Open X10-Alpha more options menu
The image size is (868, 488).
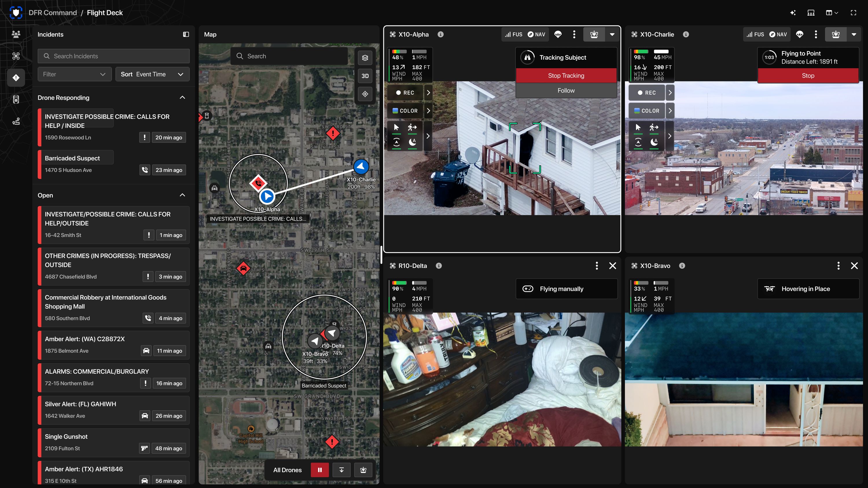pos(574,34)
